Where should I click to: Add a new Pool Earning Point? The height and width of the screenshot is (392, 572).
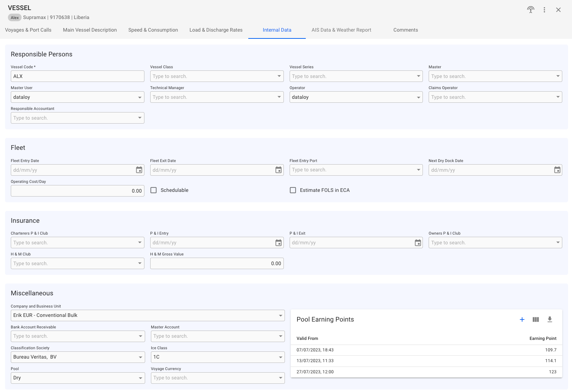[x=522, y=319]
